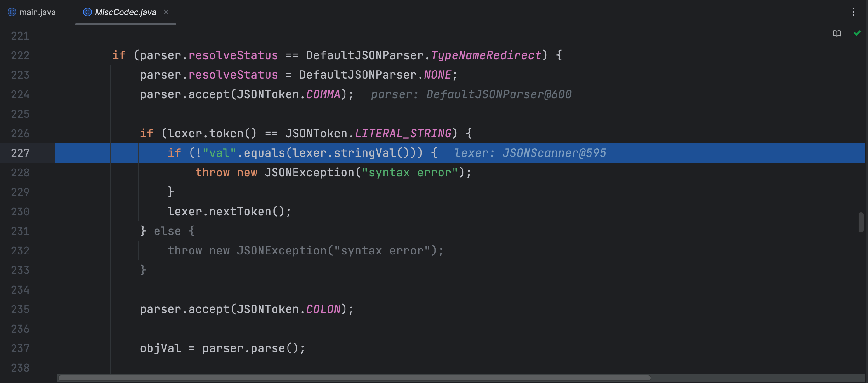Click line number 224 in the gutter
Viewport: 868px width, 383px height.
click(x=20, y=94)
